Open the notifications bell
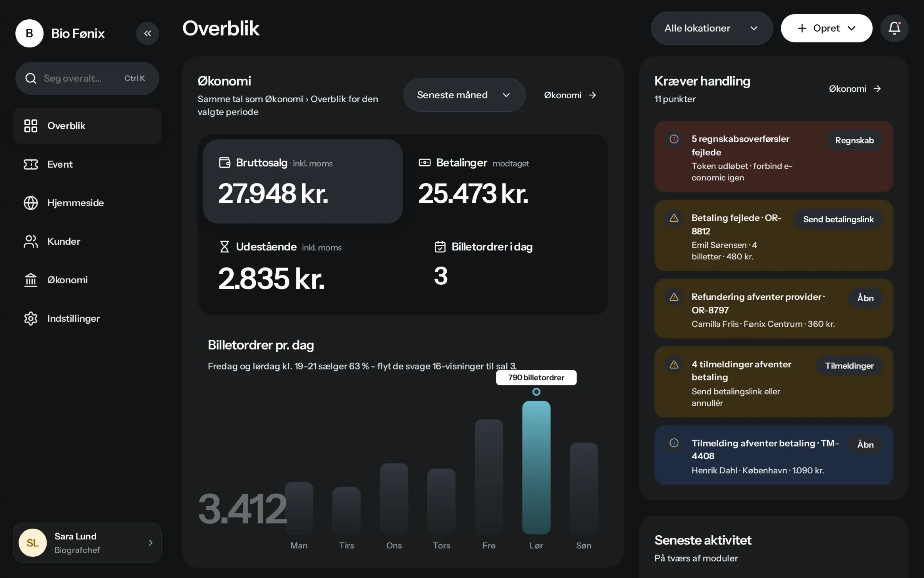 tap(894, 28)
